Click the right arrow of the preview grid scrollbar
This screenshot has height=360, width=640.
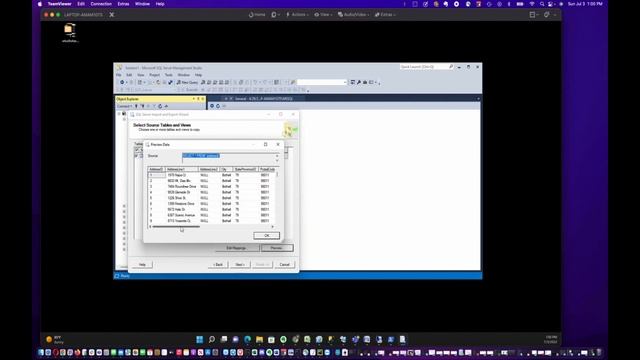click(x=272, y=227)
